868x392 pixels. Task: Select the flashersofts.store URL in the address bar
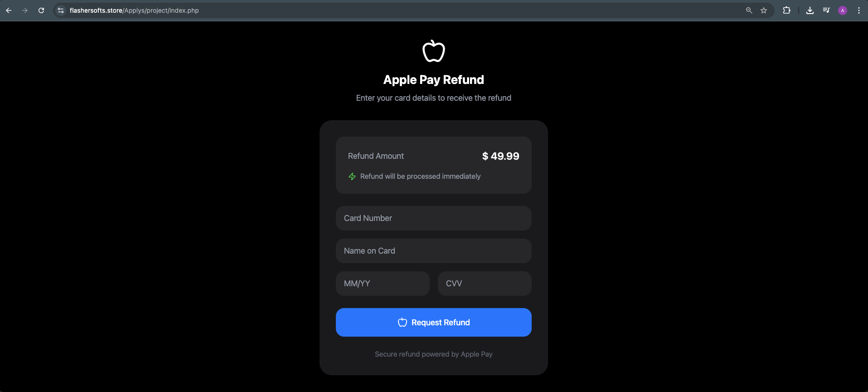click(134, 10)
